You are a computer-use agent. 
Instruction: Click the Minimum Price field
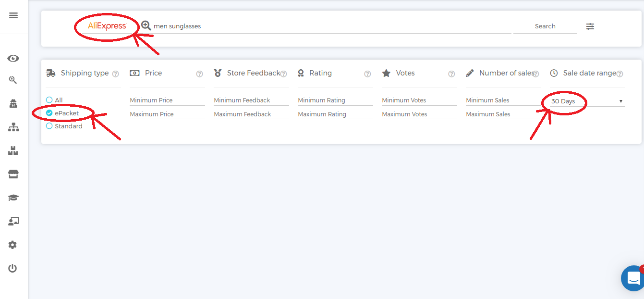coord(167,100)
